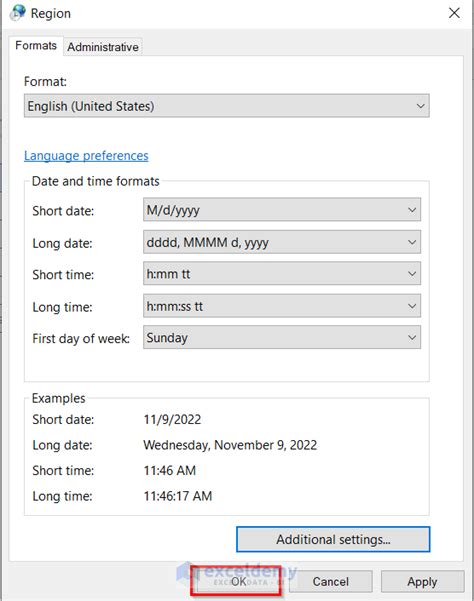Expand the Long date format dropdown

(x=282, y=242)
